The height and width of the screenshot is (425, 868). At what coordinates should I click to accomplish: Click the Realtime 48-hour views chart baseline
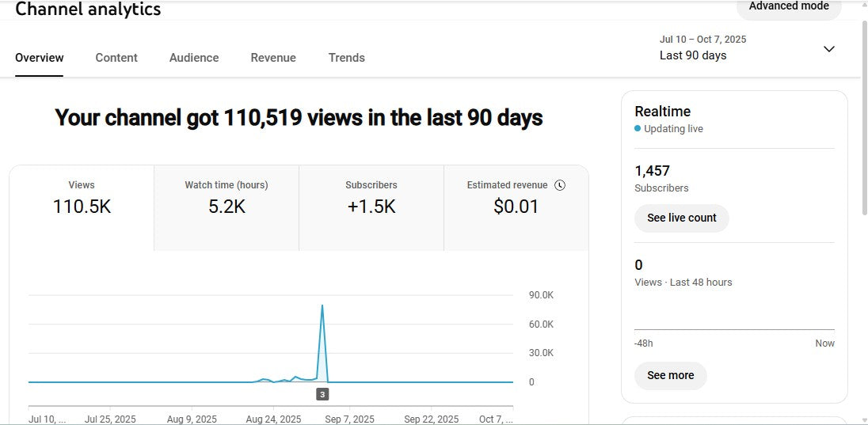[734, 329]
